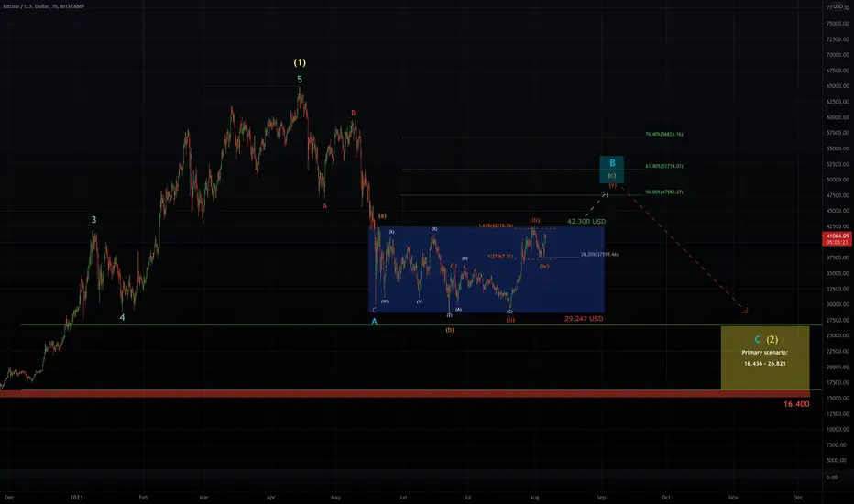Select the red (iii) wave label

535,220
